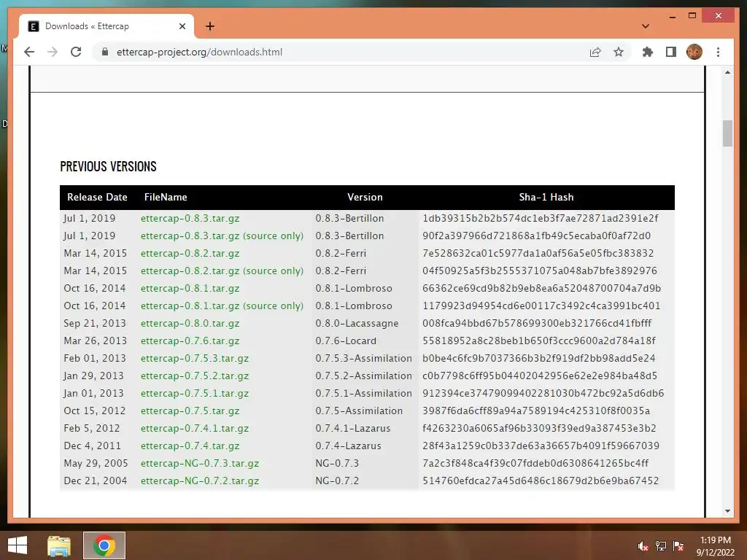Select the Downloads « Ettercap tab

point(107,26)
